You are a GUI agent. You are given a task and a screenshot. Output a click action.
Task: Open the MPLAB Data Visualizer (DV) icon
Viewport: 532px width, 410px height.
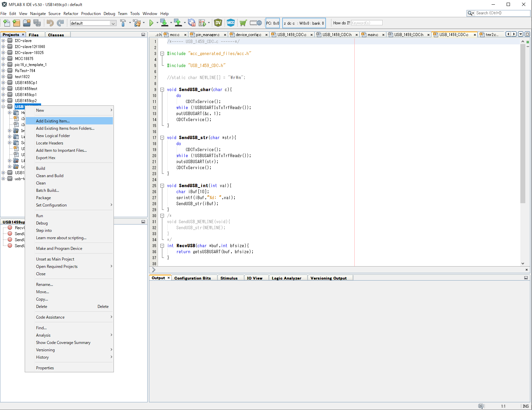tap(218, 23)
